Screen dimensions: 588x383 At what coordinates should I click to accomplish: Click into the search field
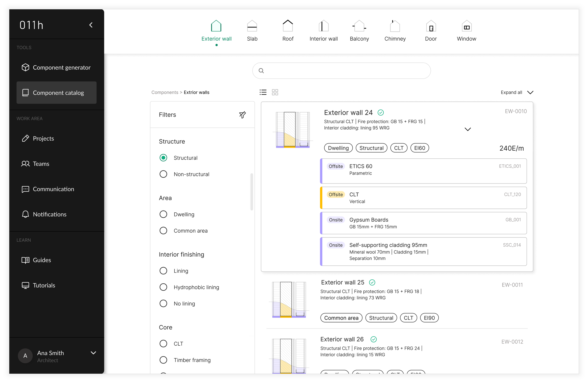coord(341,71)
